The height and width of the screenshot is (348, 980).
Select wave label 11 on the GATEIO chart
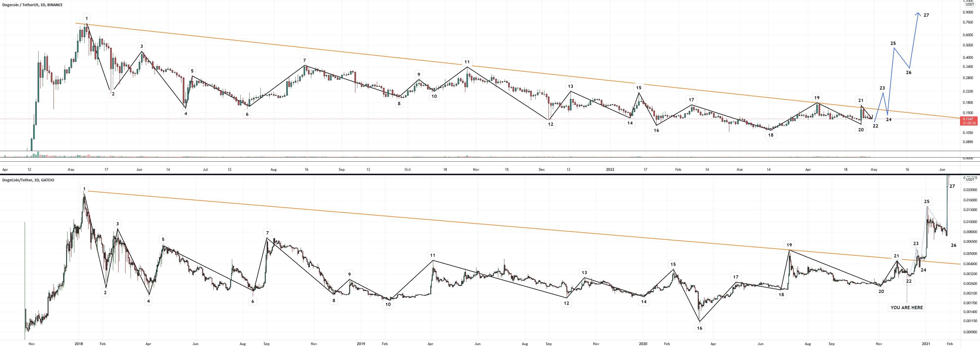tap(433, 255)
